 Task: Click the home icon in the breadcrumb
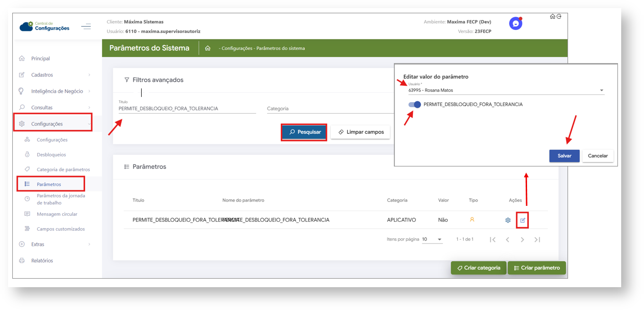[x=208, y=48]
